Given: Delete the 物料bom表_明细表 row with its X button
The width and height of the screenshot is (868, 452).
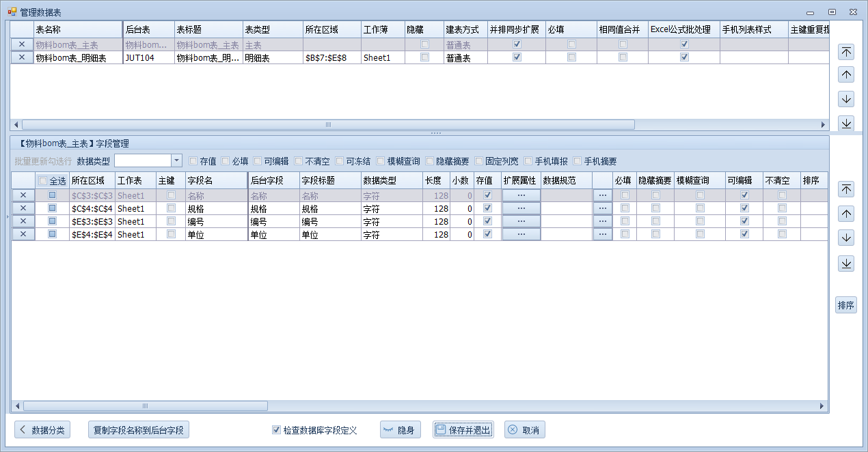Looking at the screenshot, I should pyautogui.click(x=22, y=58).
